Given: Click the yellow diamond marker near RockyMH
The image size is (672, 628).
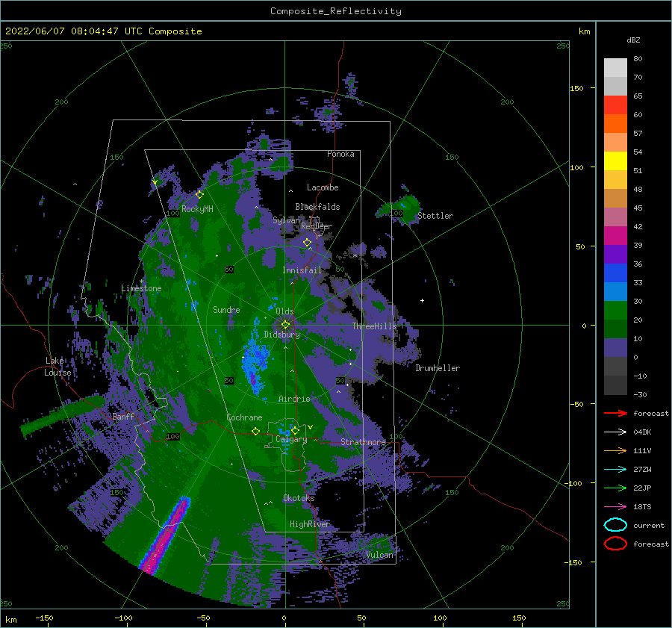Looking at the screenshot, I should 199,195.
